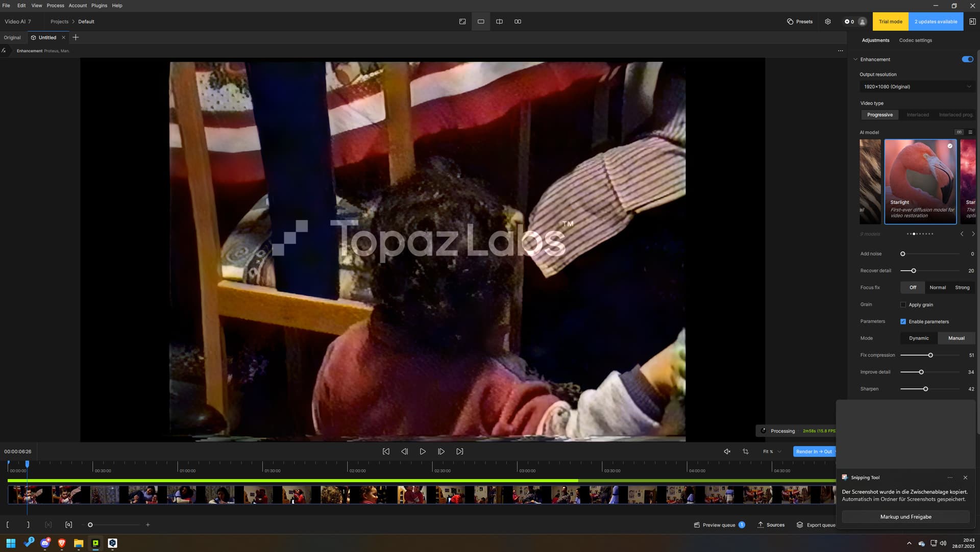Select the side-by-side view layout icon

click(518, 21)
